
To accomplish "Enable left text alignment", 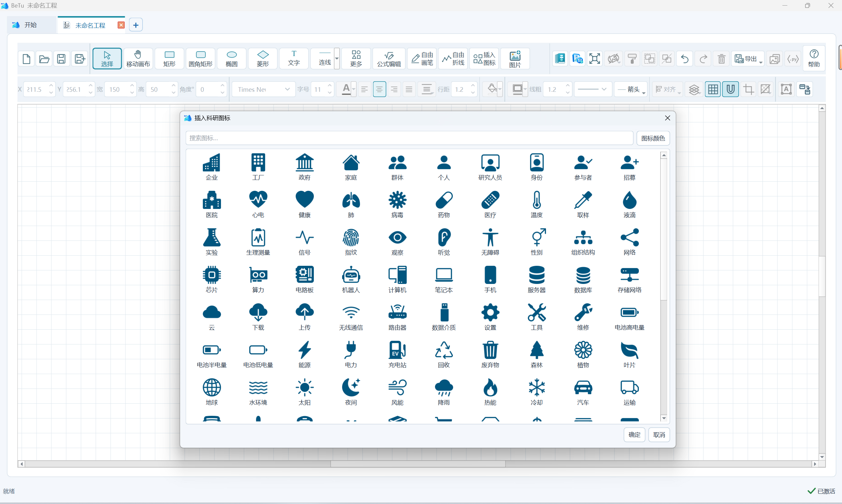I will click(364, 89).
